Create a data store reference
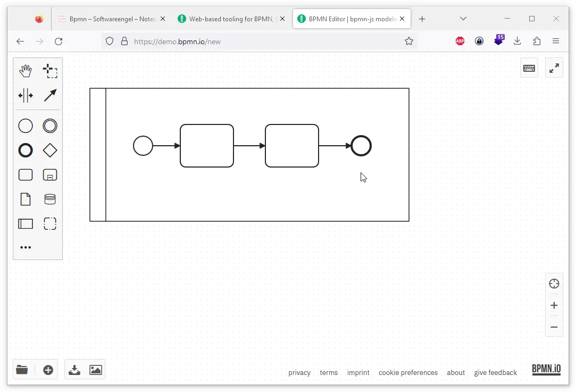Screen dimensions: 576x392 click(x=50, y=199)
